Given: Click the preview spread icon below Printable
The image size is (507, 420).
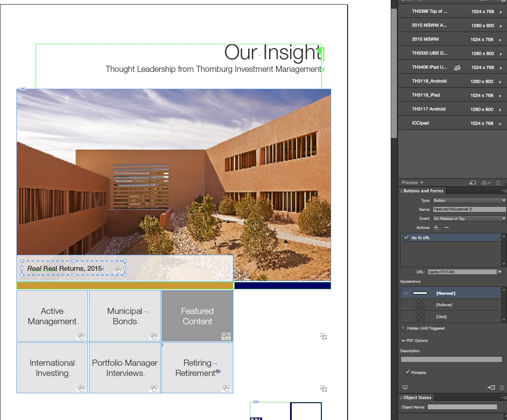Looking at the screenshot, I should (x=405, y=387).
